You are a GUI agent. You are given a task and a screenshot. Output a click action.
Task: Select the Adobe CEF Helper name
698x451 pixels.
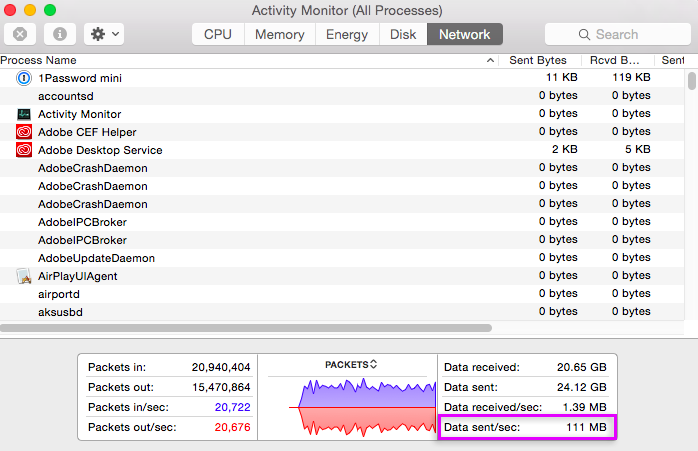pyautogui.click(x=87, y=132)
